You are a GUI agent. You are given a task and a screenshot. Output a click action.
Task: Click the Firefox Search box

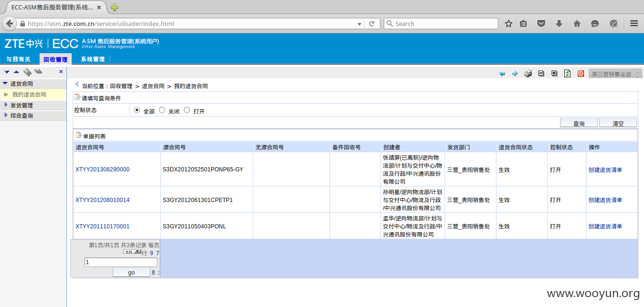click(441, 24)
